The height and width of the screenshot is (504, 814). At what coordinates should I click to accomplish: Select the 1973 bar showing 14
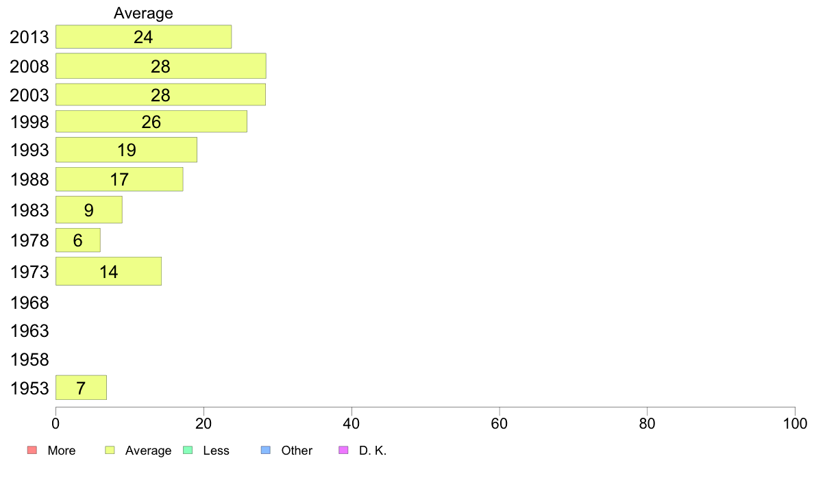(x=108, y=271)
